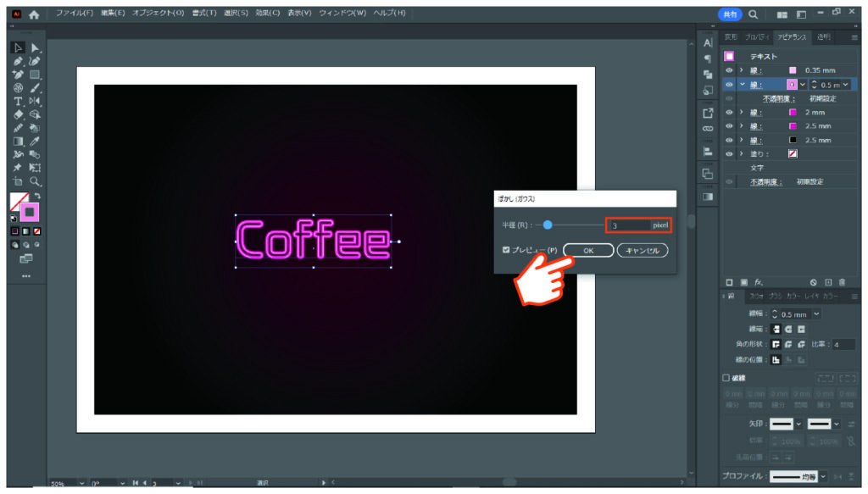Open the ウィンドウ(W) menu

[x=342, y=13]
